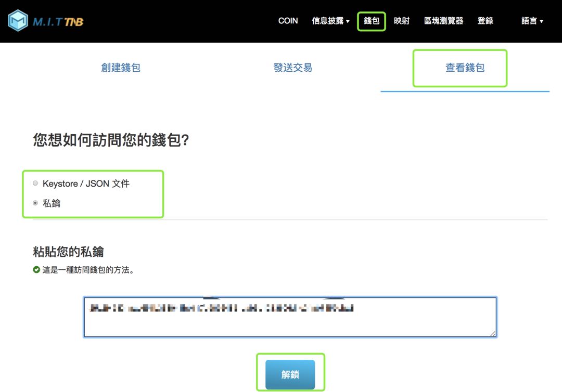Click the textarea resize handle

492,334
